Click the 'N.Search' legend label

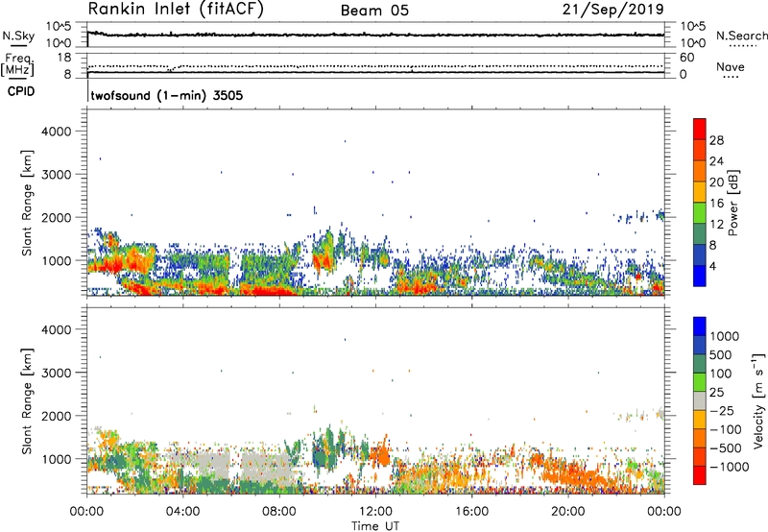point(741,36)
